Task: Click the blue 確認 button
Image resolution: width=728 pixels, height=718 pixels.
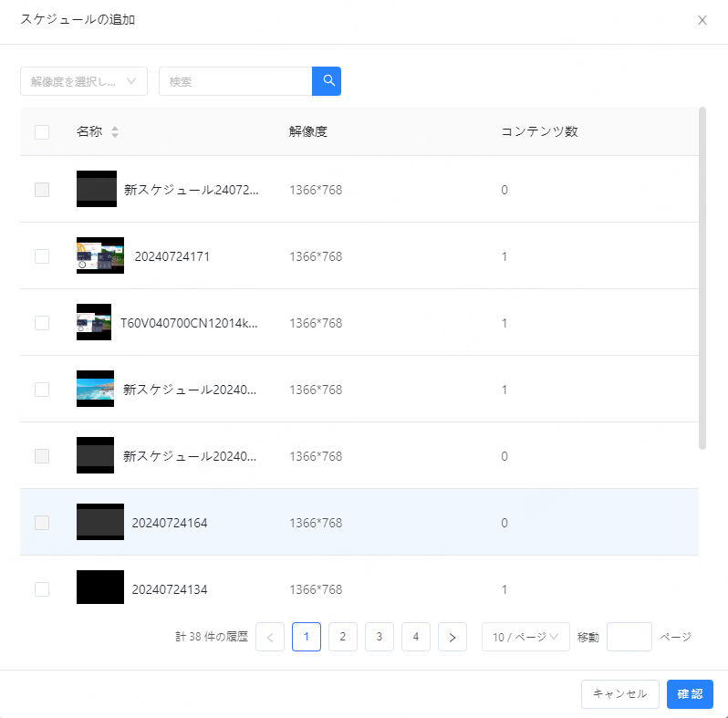Action: click(690, 694)
